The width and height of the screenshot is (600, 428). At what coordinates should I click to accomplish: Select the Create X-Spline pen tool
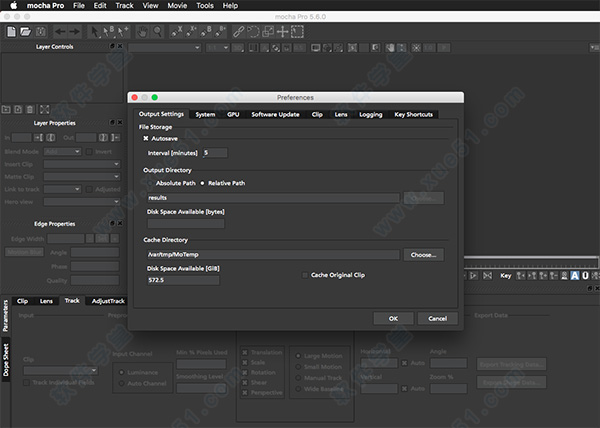coord(176,32)
